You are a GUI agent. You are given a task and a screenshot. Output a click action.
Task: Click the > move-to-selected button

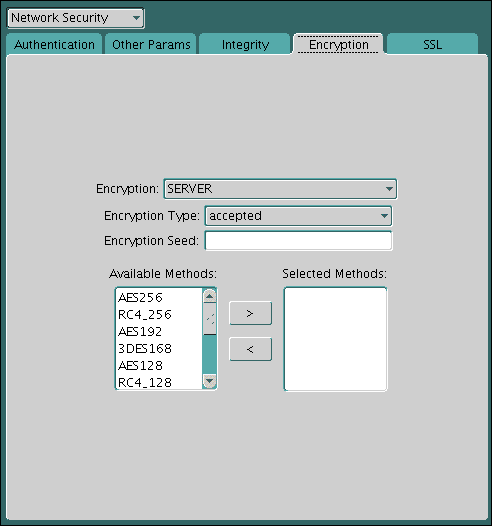251,313
